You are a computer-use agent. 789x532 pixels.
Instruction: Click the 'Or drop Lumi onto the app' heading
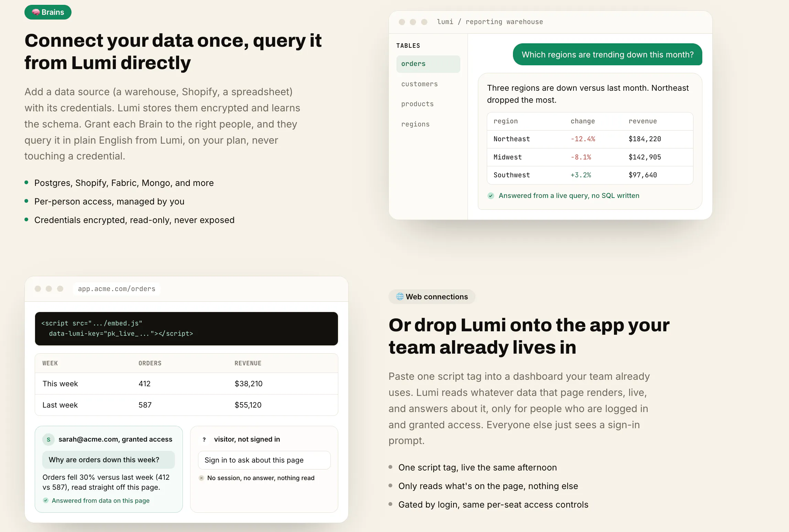tap(529, 336)
